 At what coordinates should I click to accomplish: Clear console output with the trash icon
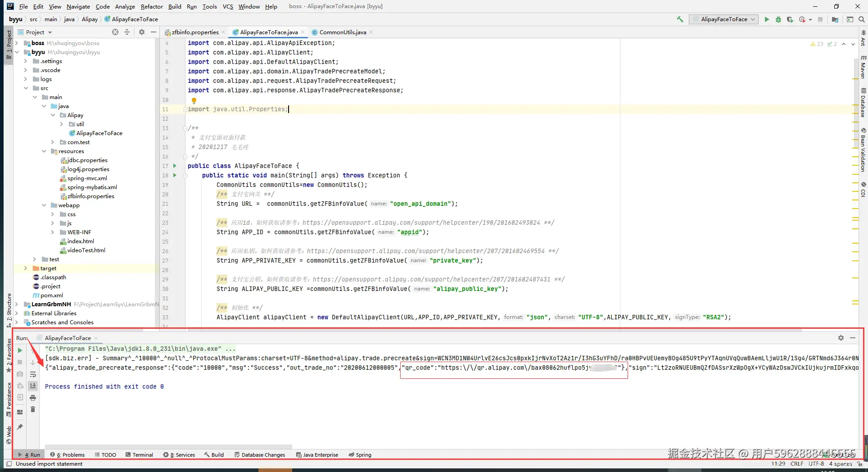33,409
